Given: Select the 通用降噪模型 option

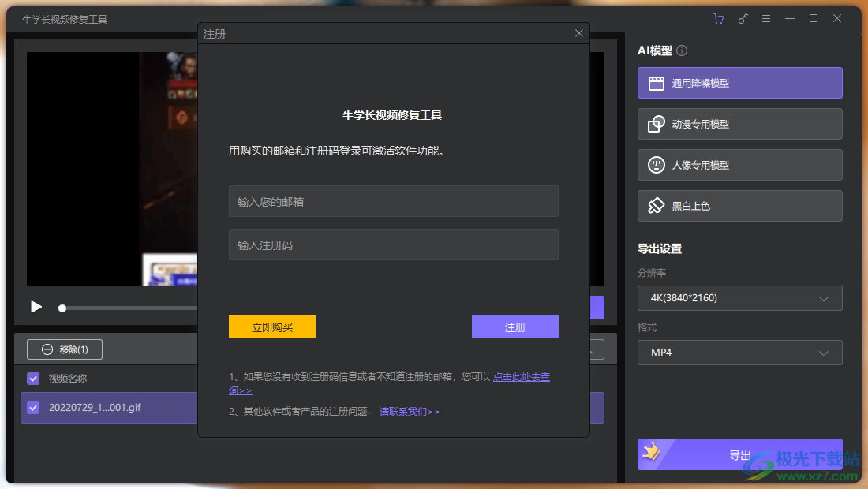Looking at the screenshot, I should 739,83.
